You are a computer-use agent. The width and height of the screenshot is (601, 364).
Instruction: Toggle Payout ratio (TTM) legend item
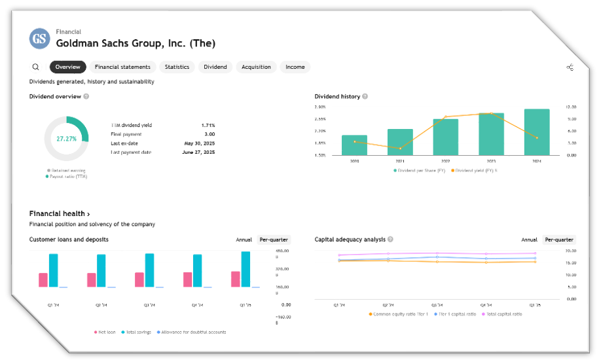pyautogui.click(x=66, y=177)
